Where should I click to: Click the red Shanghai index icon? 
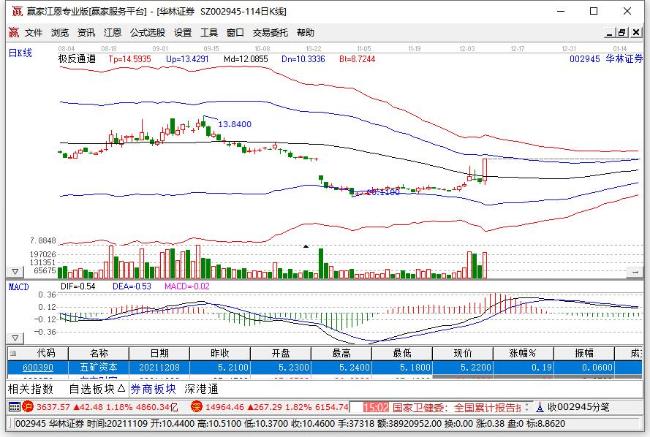point(28,407)
